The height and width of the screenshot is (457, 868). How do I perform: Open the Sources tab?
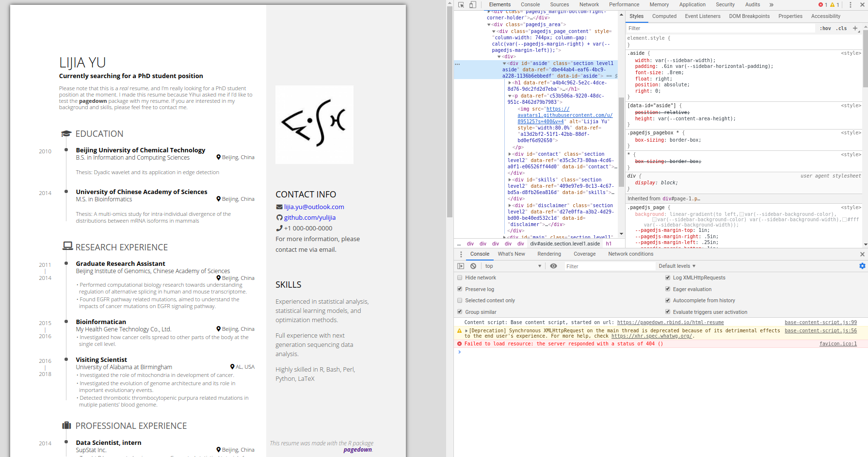point(560,5)
